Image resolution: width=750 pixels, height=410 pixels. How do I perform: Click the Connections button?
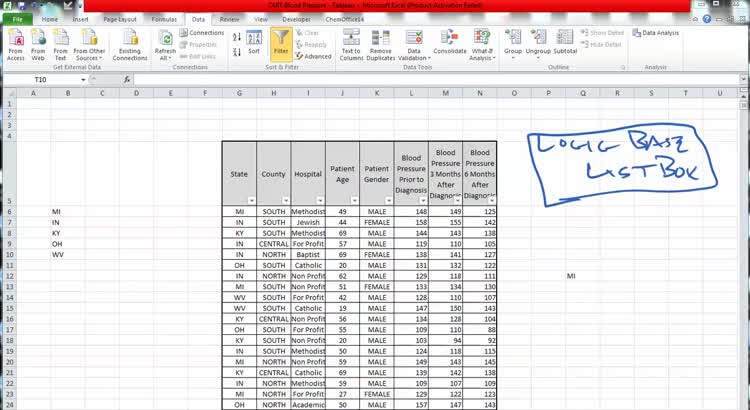pos(202,33)
